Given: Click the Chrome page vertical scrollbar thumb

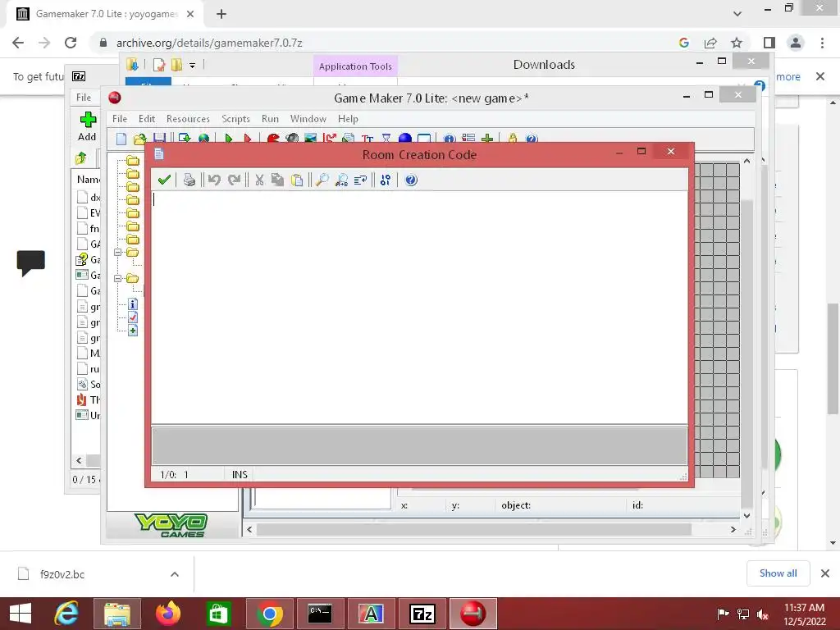Looking at the screenshot, I should pyautogui.click(x=833, y=358).
